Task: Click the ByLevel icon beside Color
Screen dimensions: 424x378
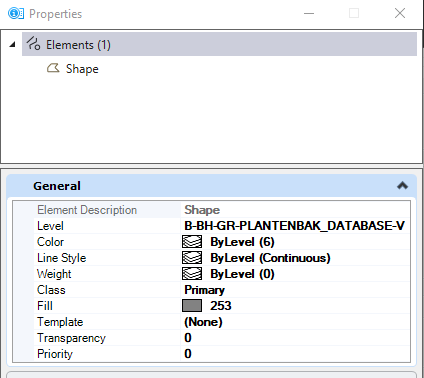Action: (x=192, y=242)
